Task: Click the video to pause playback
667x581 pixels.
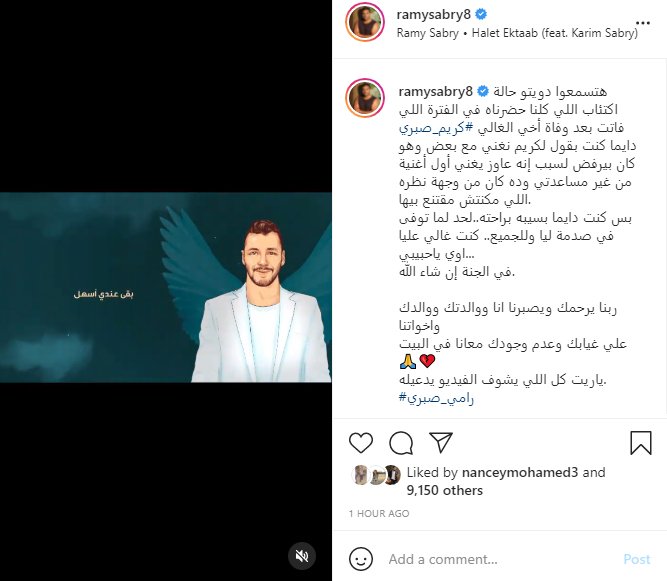Action: coord(166,287)
